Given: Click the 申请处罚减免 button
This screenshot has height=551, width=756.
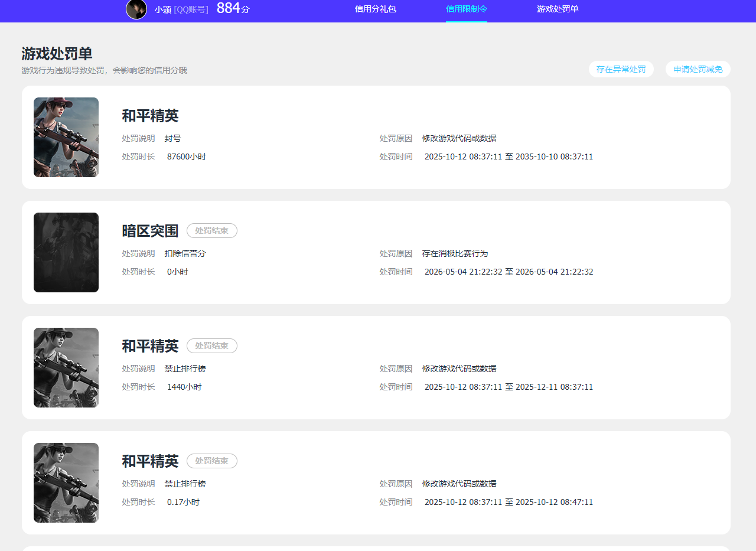Looking at the screenshot, I should tap(698, 69).
